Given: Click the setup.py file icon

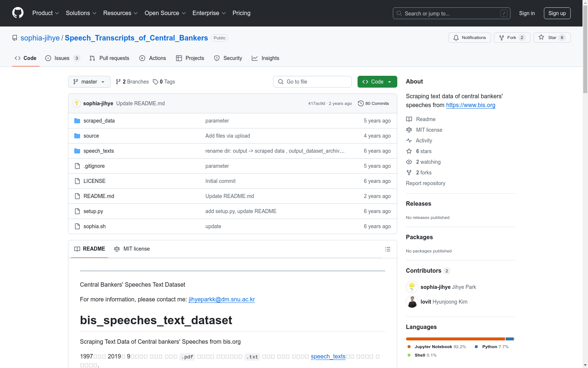Looking at the screenshot, I should [77, 211].
